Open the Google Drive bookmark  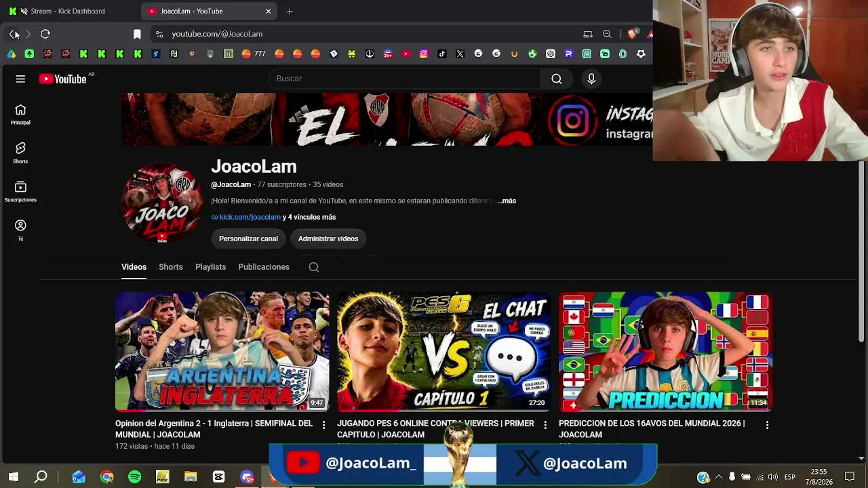point(12,54)
